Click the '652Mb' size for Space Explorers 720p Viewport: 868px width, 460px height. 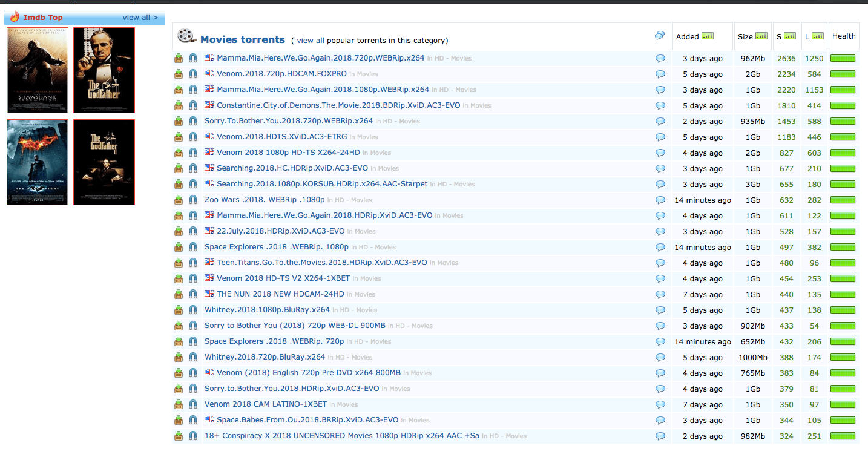[753, 342]
